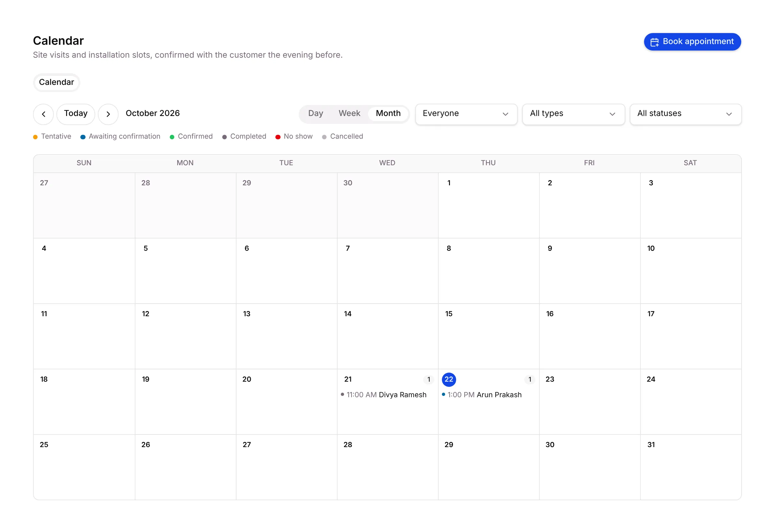The width and height of the screenshot is (784, 532).
Task: Click the No show legend label
Action: coord(298,136)
